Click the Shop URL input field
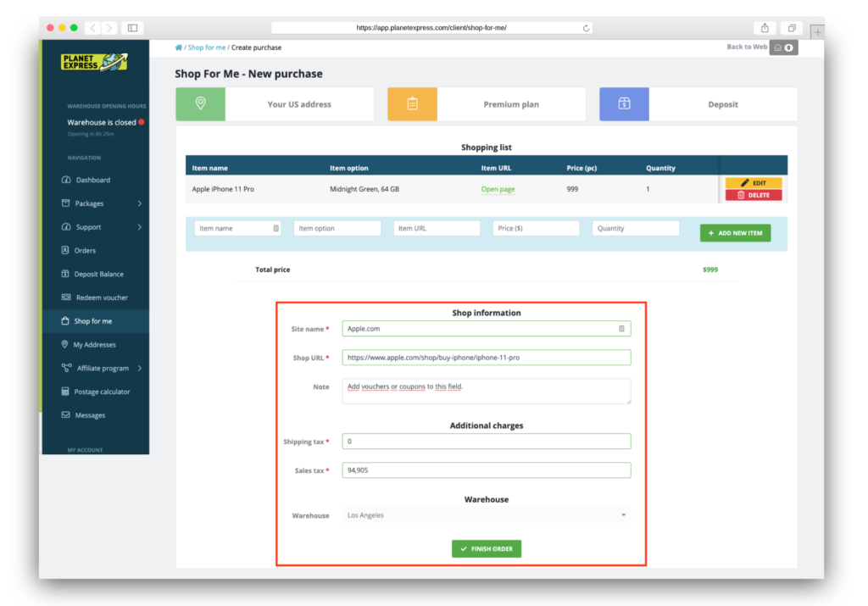Screen dimensions: 868x606 [x=487, y=358]
